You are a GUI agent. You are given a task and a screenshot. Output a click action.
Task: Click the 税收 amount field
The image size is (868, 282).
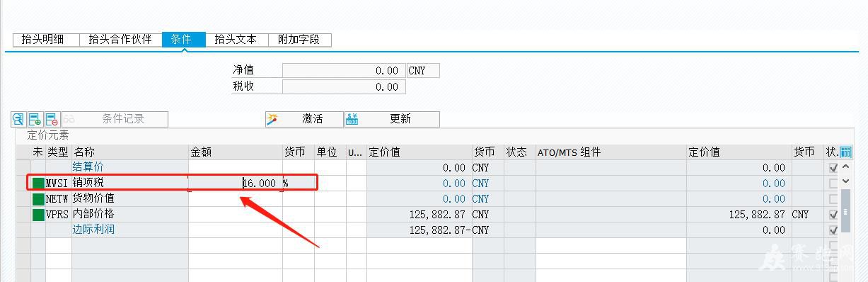(x=344, y=87)
